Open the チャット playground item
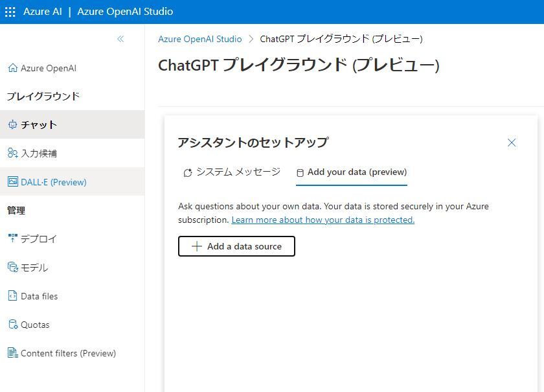Image resolution: width=544 pixels, height=392 pixels. point(39,124)
